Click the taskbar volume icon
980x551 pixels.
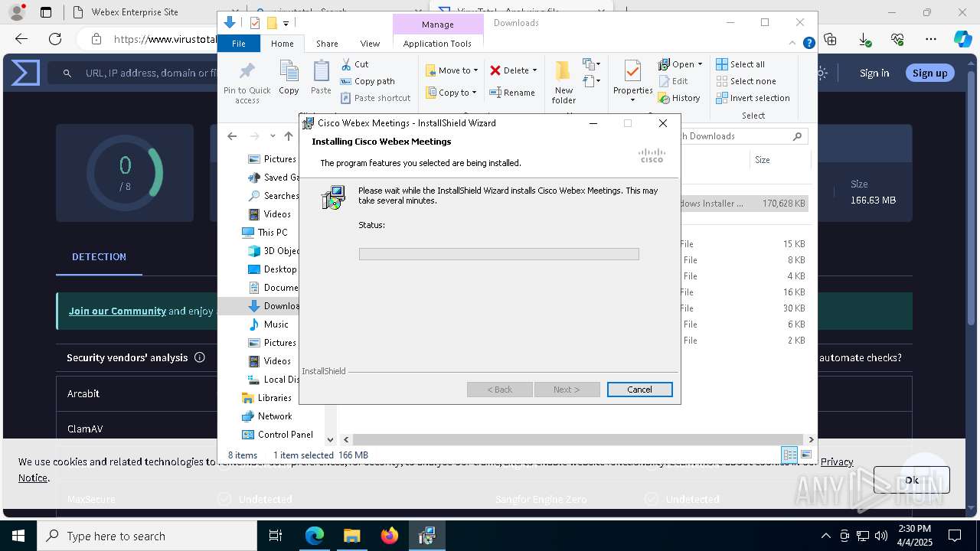(x=881, y=536)
